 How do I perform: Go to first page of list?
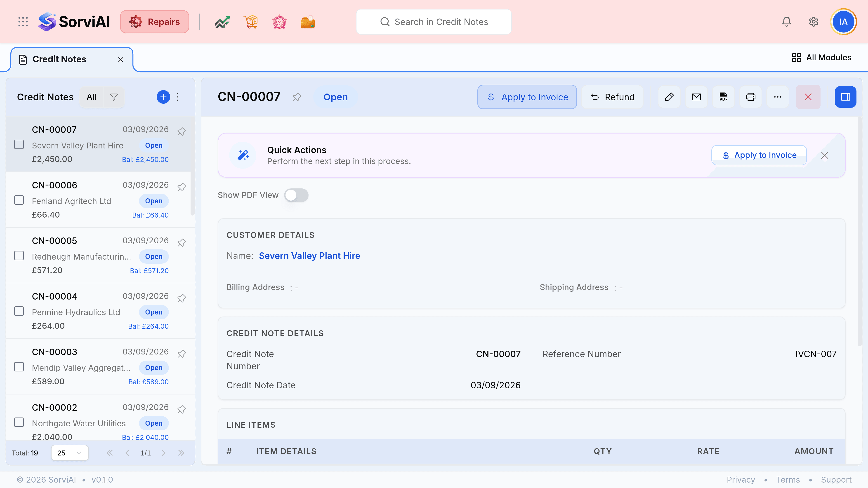109,453
